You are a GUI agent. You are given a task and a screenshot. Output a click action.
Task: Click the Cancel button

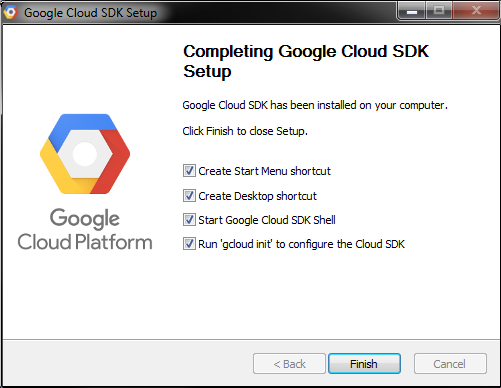pyautogui.click(x=450, y=364)
